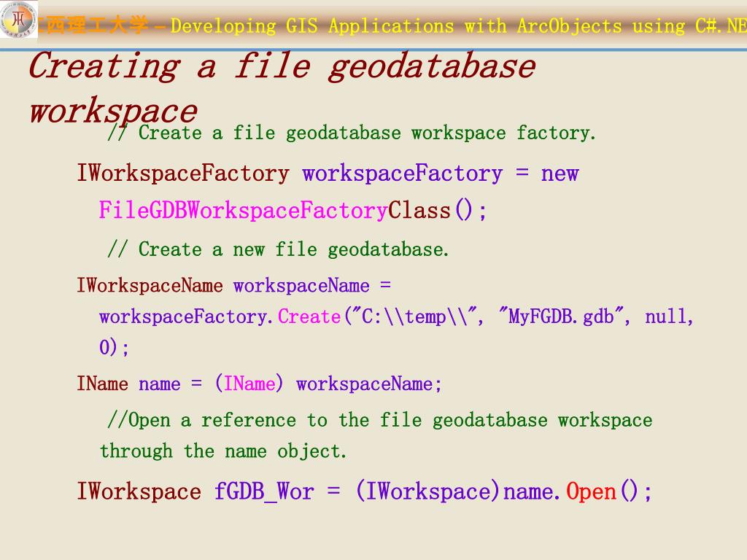Click 'IName' type at line start
This screenshot has width=747, height=560.
click(x=102, y=384)
